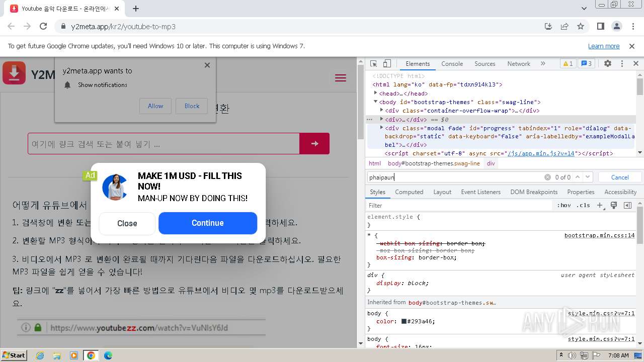Click the link search input field

(164, 144)
